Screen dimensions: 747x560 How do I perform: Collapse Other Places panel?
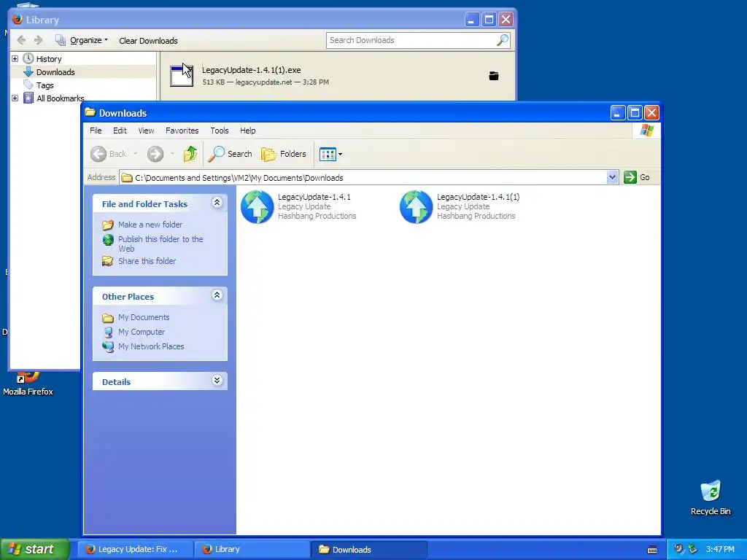pos(217,295)
